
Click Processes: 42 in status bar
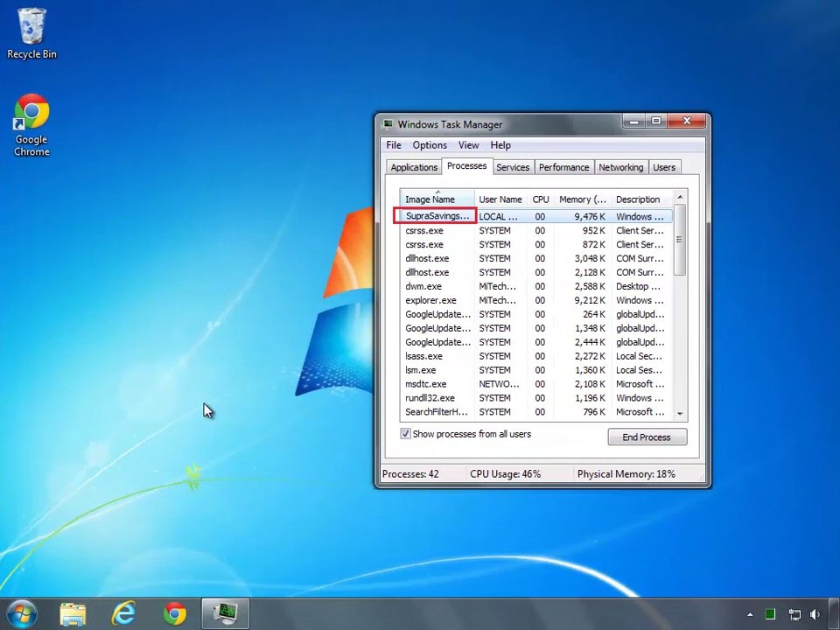pos(410,474)
